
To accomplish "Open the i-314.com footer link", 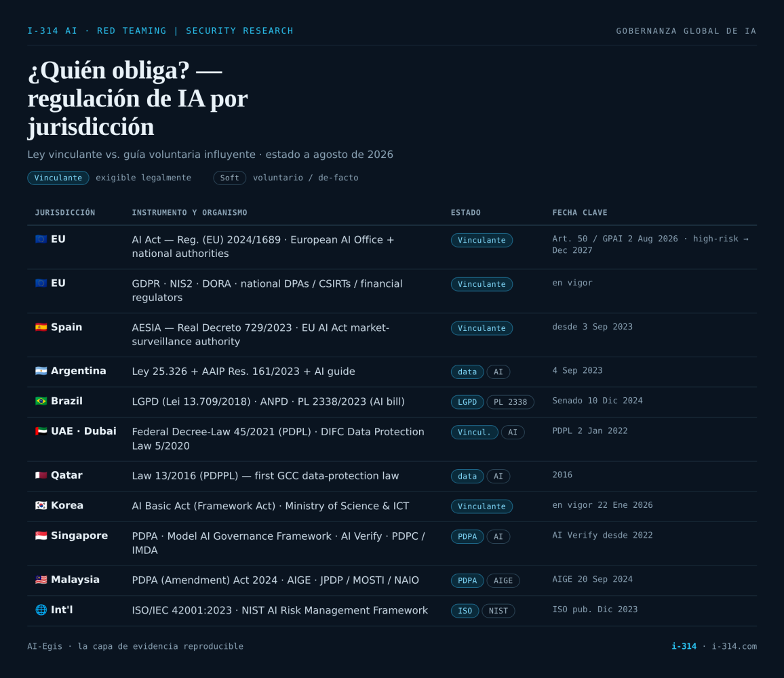I will click(x=734, y=646).
